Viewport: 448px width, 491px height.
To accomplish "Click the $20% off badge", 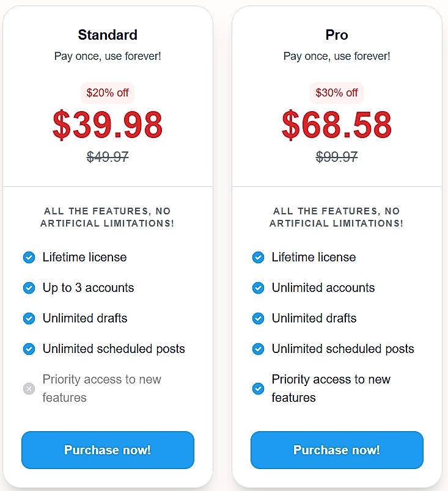I will [108, 93].
